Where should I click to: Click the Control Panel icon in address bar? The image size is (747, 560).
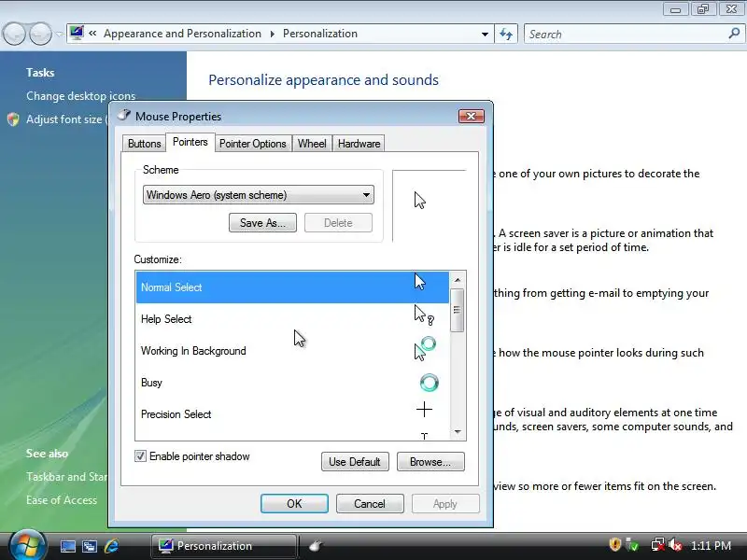pos(77,33)
